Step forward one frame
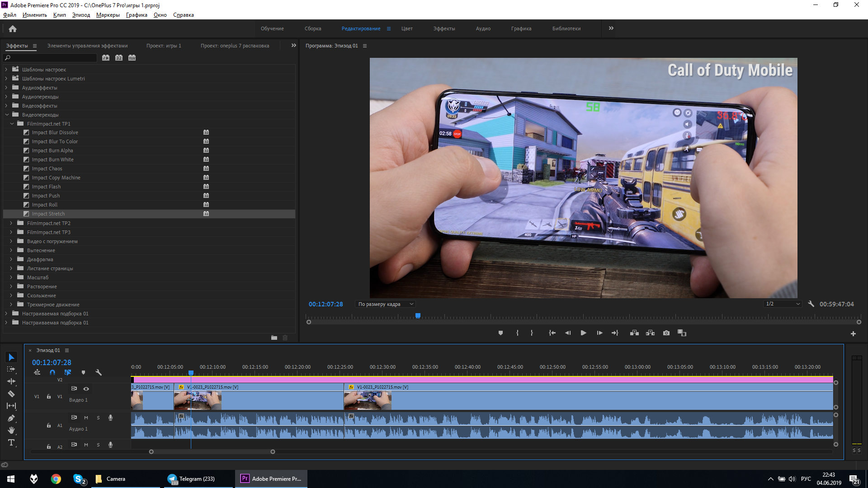This screenshot has width=868, height=488. pyautogui.click(x=599, y=333)
